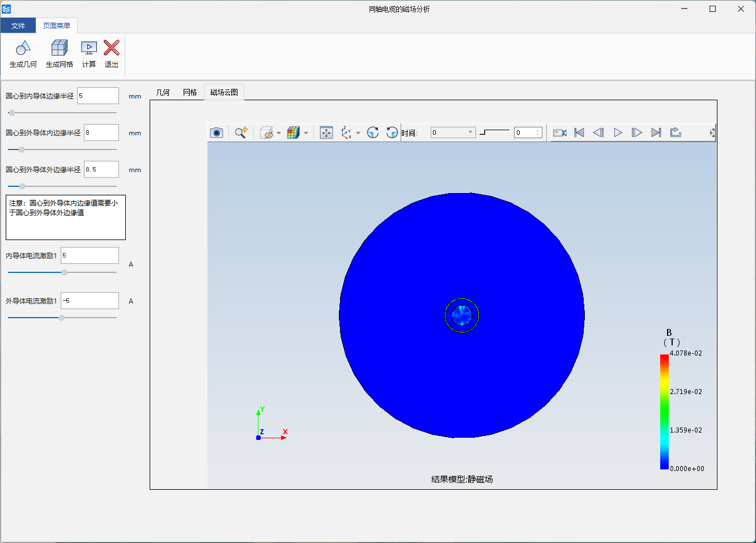The image size is (756, 543).
Task: Click the 内导体电流激励1 input field
Action: click(x=90, y=255)
